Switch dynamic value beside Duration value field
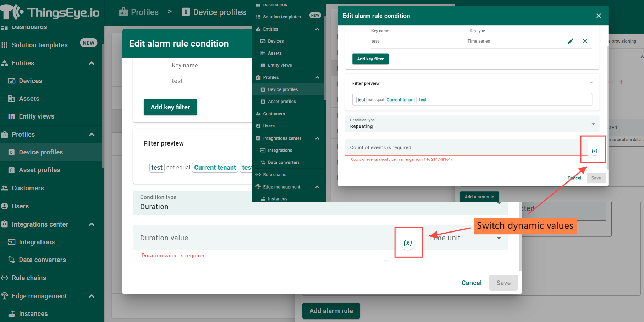 tap(408, 243)
